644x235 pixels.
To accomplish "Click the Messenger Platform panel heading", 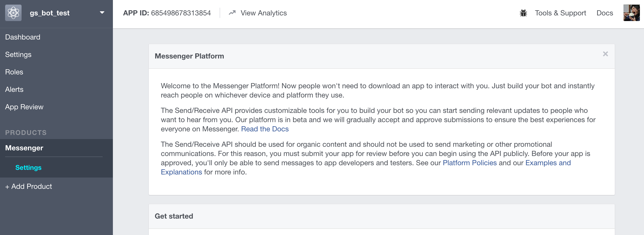I will pyautogui.click(x=189, y=56).
